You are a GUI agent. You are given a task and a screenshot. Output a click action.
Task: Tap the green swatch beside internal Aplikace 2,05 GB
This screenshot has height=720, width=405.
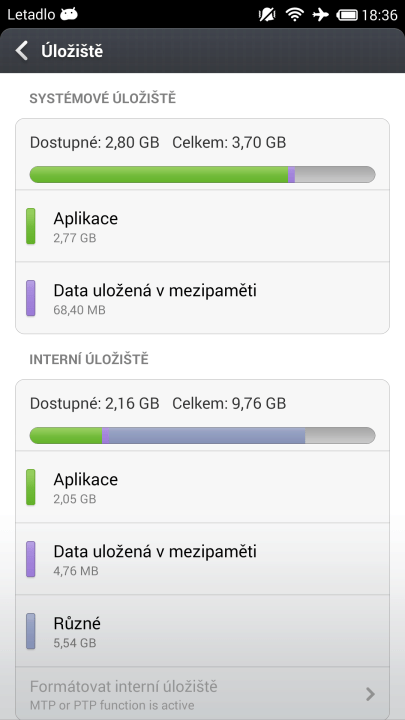31,487
